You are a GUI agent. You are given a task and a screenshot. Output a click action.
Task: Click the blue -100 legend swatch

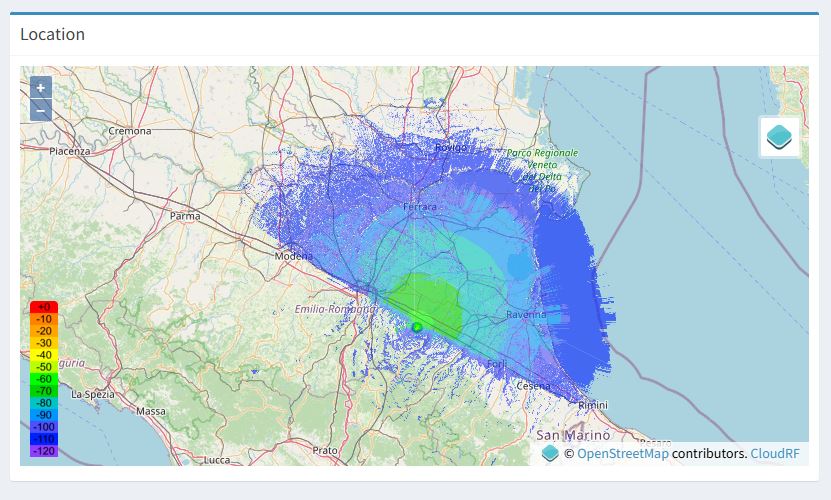tap(44, 427)
